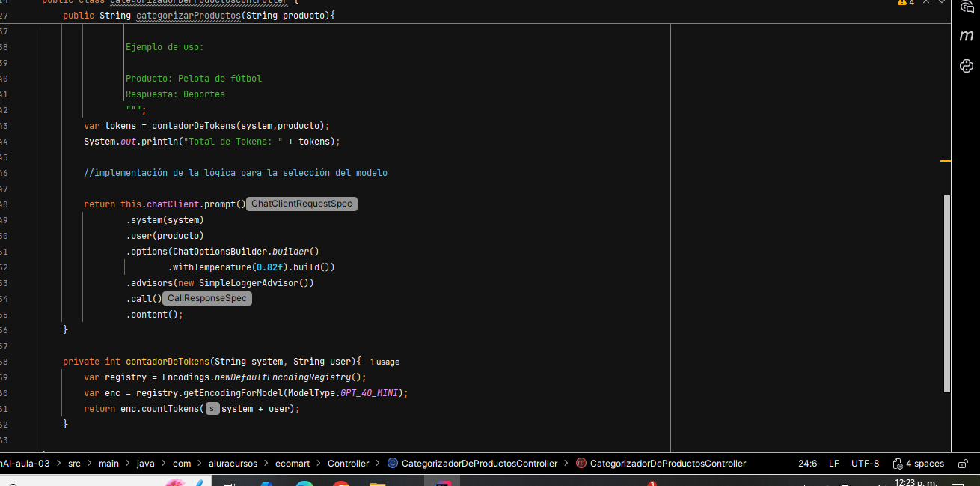Click ModelType class reference
The height and width of the screenshot is (486, 980).
tap(311, 392)
